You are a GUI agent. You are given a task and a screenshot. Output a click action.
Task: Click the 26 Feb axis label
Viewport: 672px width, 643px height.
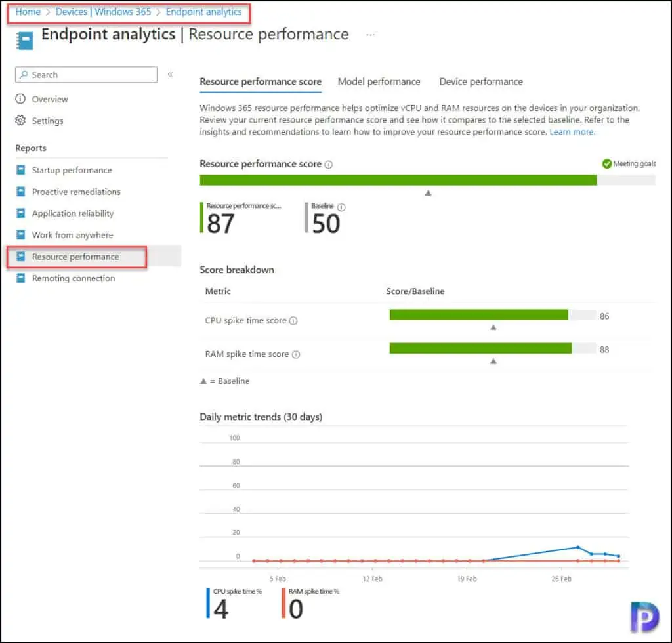pos(561,579)
